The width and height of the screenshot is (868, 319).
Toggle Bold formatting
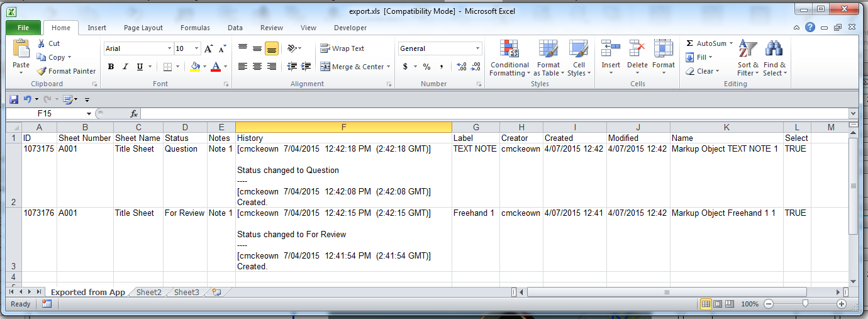point(111,67)
